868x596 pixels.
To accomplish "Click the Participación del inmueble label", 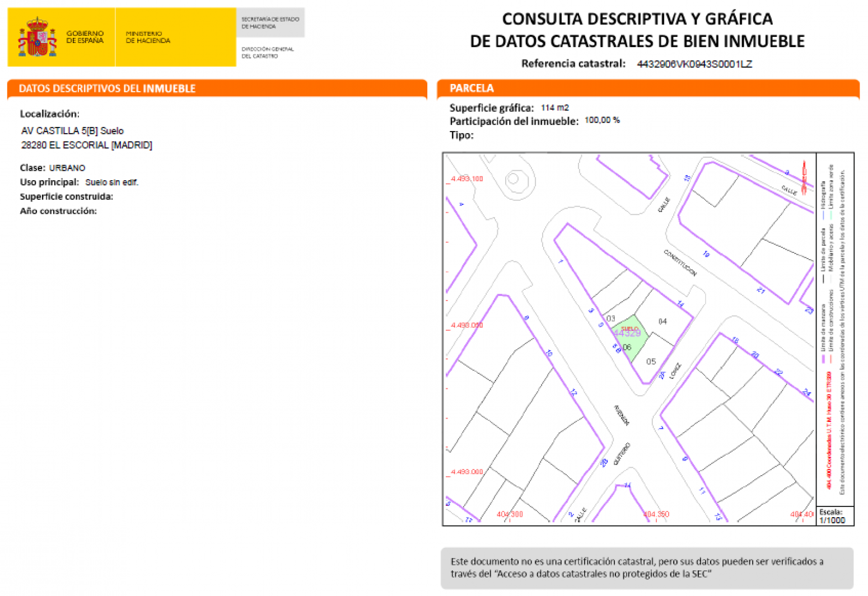I will click(514, 121).
